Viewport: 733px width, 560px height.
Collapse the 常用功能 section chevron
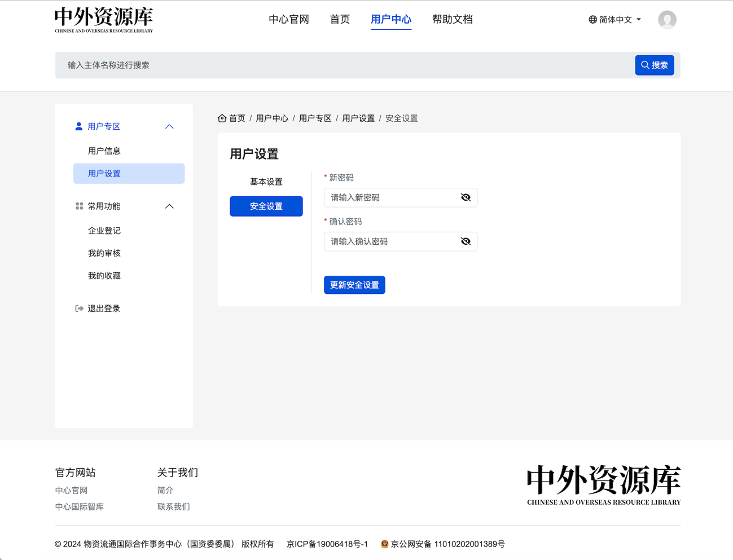[169, 206]
